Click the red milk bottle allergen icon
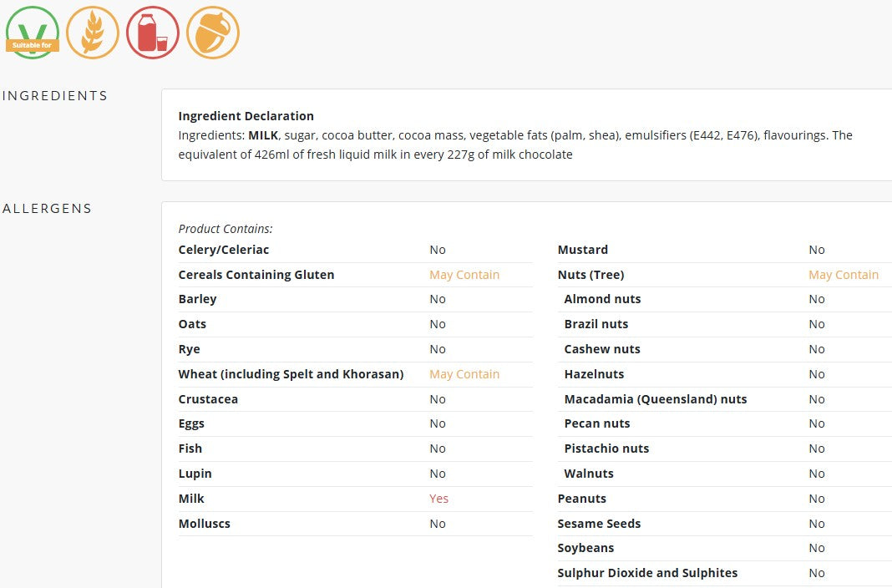 tap(152, 33)
